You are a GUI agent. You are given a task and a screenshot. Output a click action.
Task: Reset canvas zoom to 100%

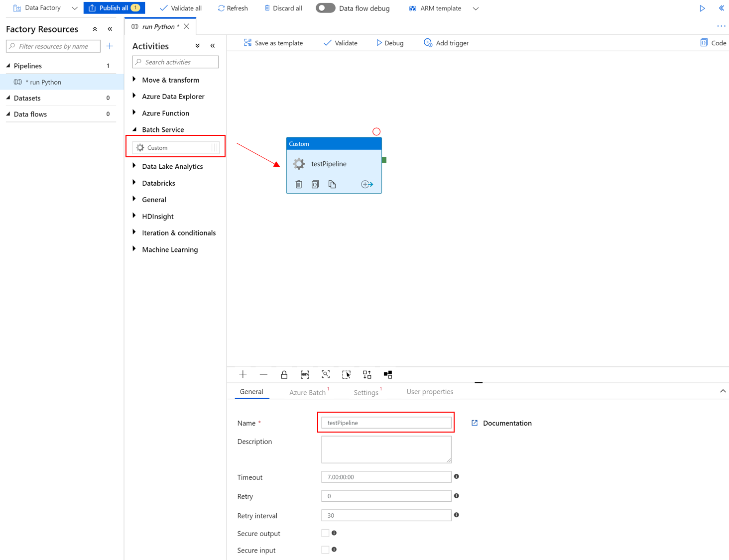click(x=305, y=374)
